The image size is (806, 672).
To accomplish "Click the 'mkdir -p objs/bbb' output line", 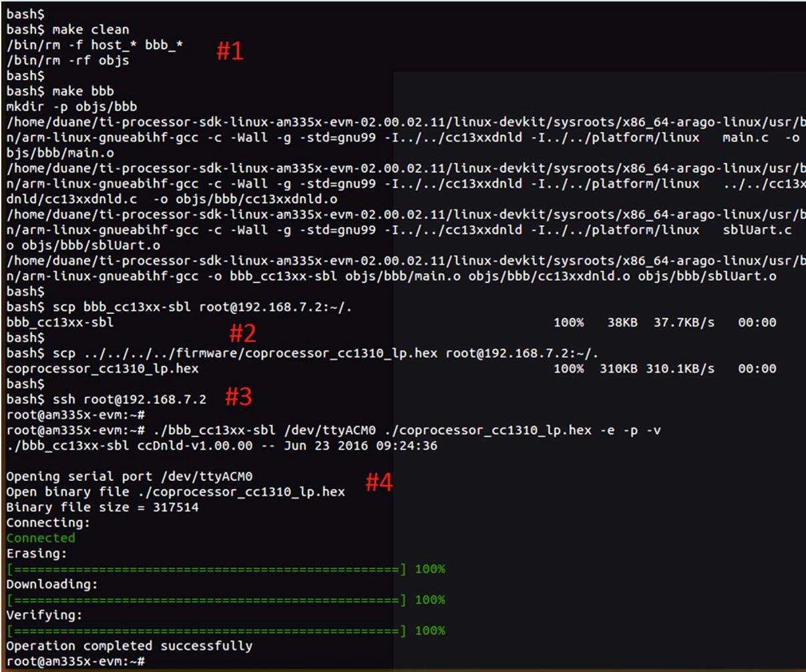I will click(71, 106).
